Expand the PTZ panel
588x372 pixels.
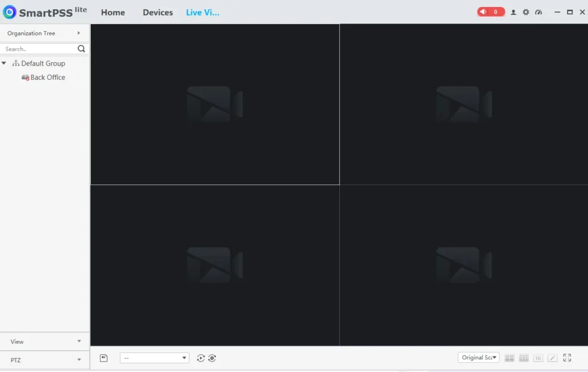click(45, 360)
